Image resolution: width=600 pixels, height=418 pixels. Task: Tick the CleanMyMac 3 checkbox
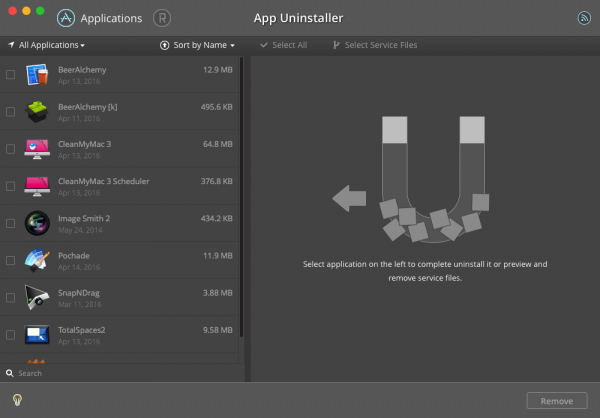click(x=10, y=149)
